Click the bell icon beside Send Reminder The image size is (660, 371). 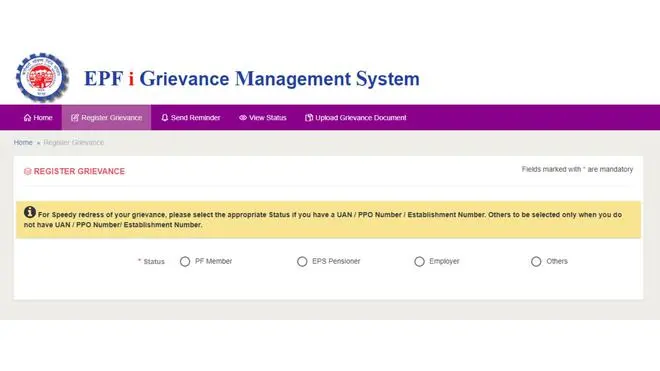pos(165,117)
